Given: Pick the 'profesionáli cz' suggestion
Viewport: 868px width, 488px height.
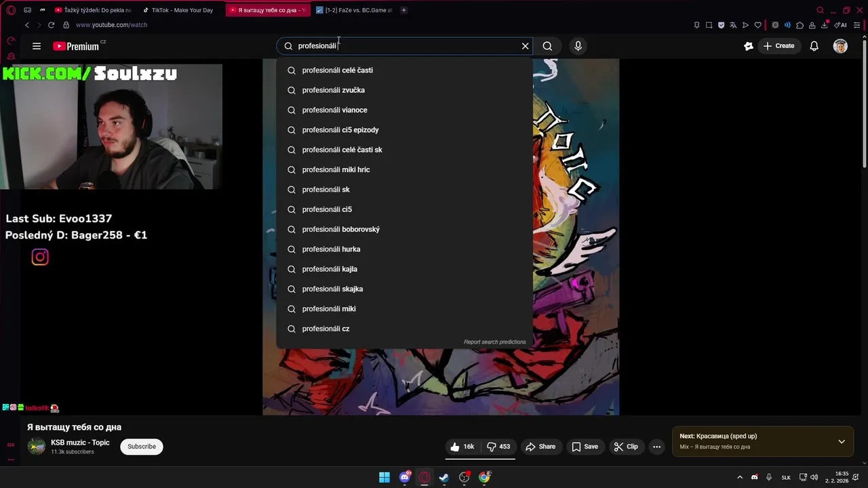Looking at the screenshot, I should 404,329.
